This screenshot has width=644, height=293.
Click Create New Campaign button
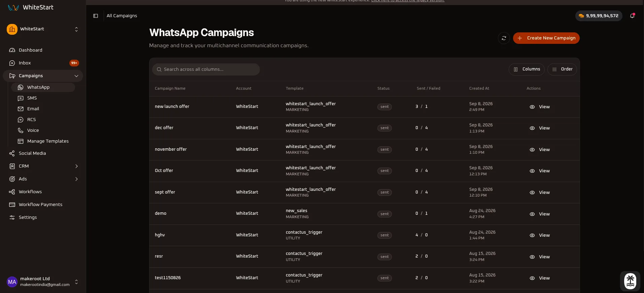pos(546,38)
